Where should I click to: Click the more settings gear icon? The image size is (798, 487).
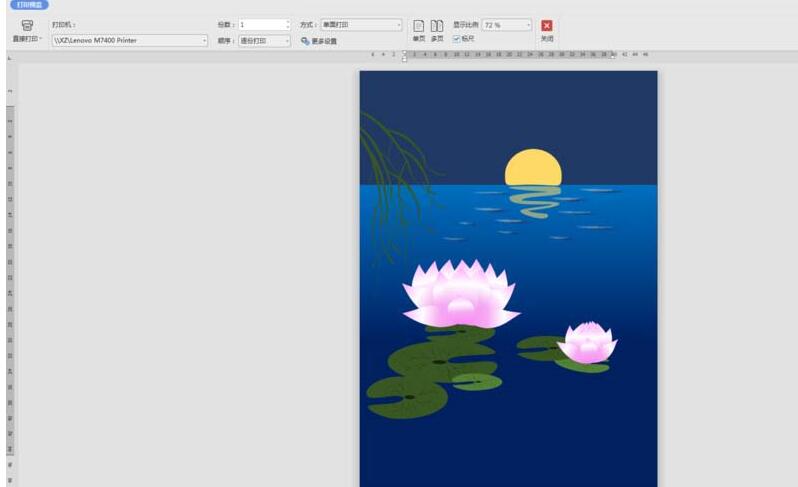[x=305, y=41]
